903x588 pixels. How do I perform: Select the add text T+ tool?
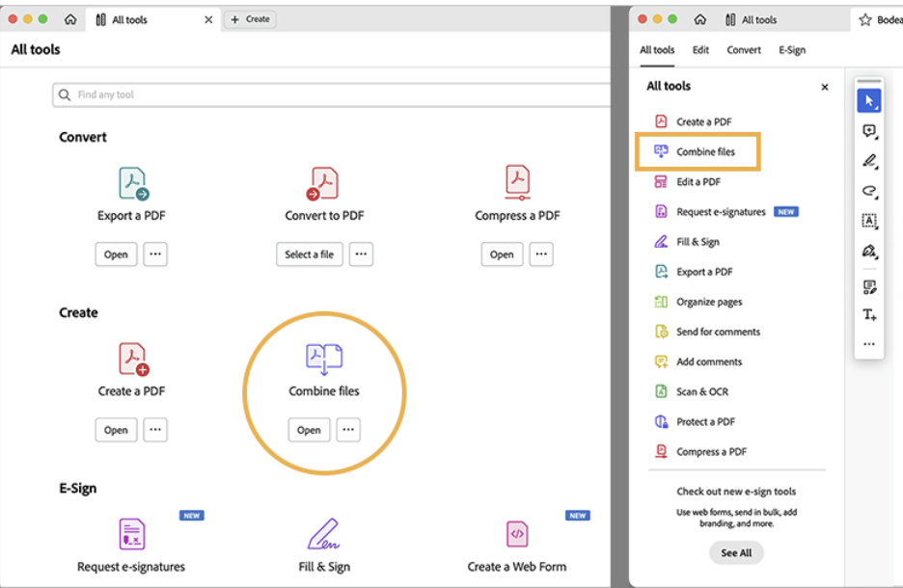(x=869, y=314)
